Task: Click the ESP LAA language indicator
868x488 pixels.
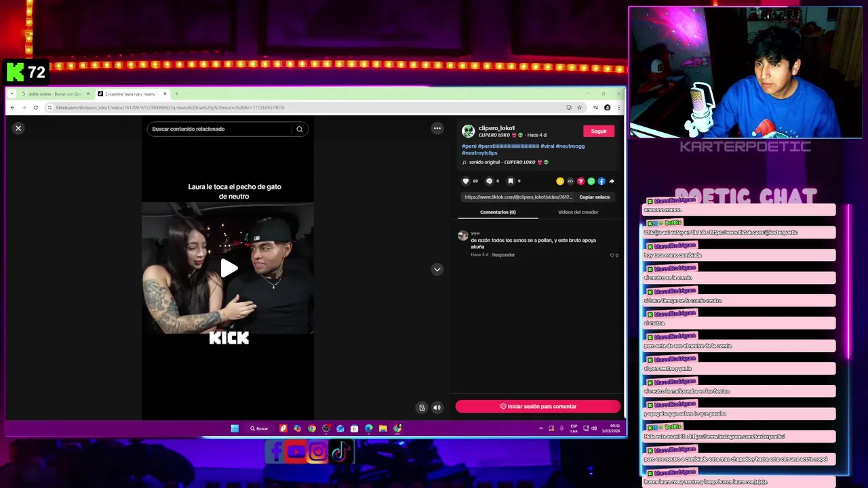Action: (574, 428)
